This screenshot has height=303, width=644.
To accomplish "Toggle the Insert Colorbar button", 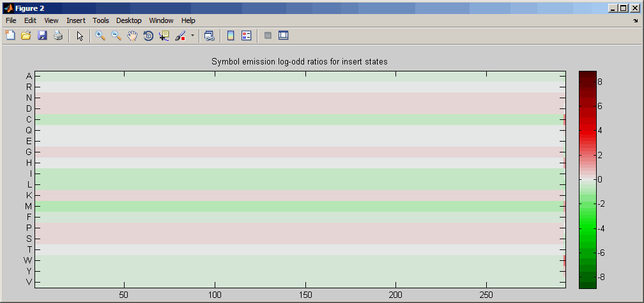I will click(231, 36).
